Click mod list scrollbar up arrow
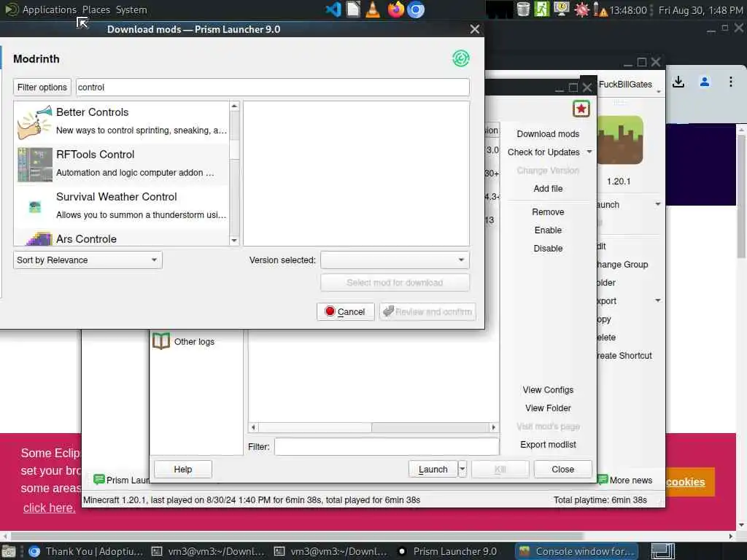Screen dimensions: 747x560 click(x=234, y=106)
